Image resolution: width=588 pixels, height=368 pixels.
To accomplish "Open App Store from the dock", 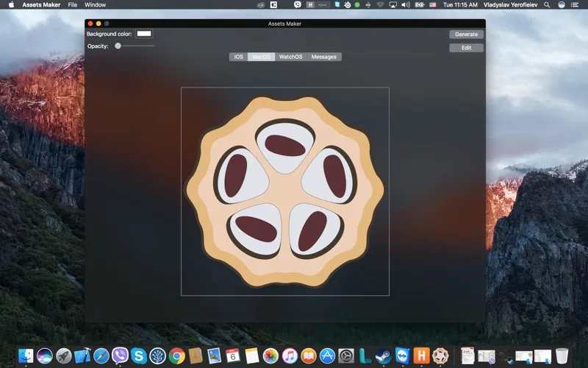I will (327, 356).
